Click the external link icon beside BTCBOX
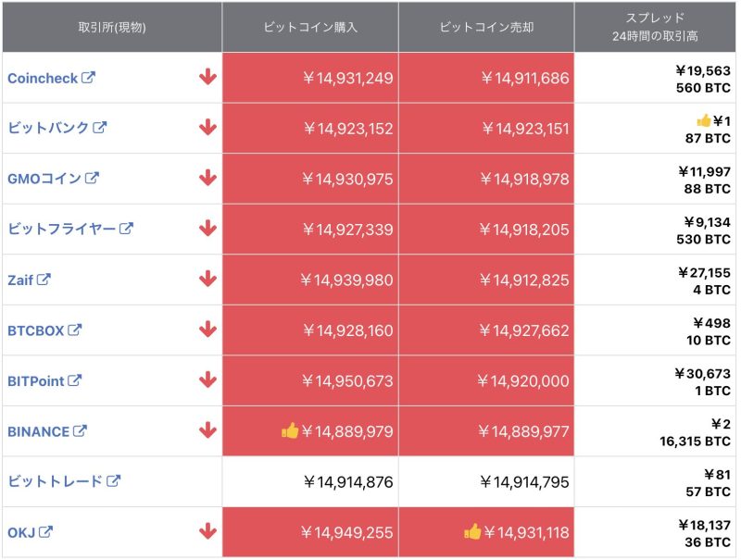Viewport: 741px width, 560px height. [75, 330]
